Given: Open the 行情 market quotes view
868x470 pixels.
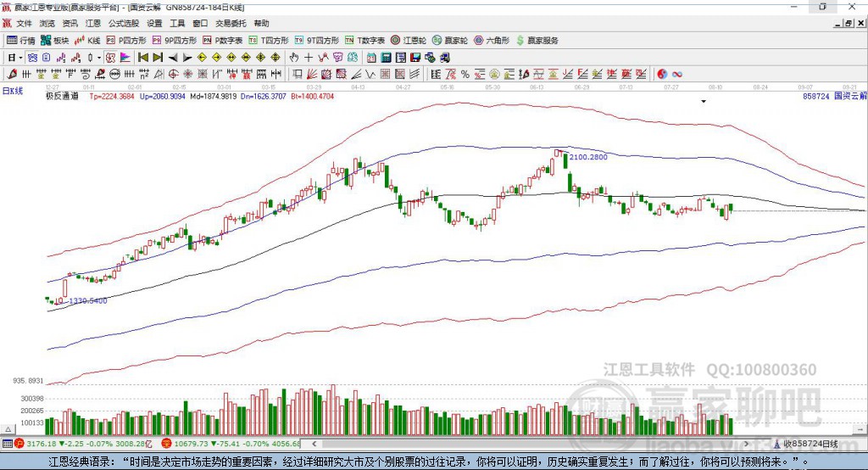Looking at the screenshot, I should tap(20, 41).
